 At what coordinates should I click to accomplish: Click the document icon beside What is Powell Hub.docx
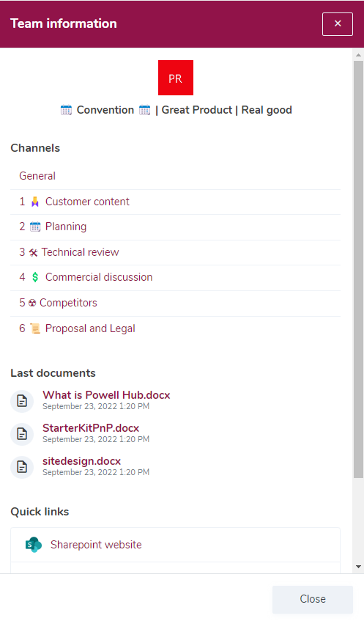[22, 401]
